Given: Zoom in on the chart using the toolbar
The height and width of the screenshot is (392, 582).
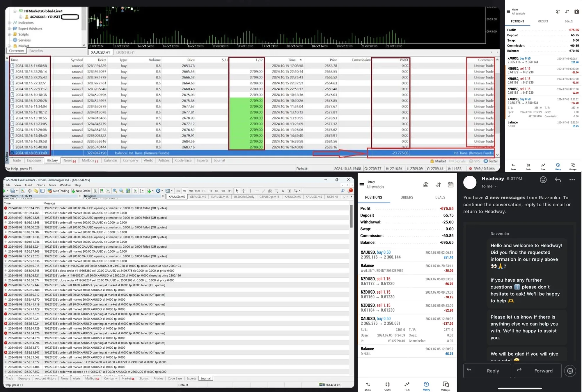Looking at the screenshot, I should [115, 191].
